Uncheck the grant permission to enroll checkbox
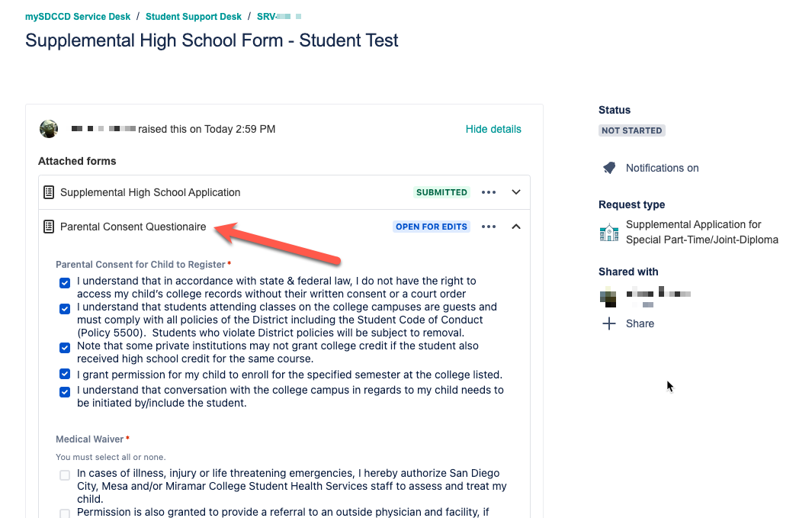 tap(65, 375)
